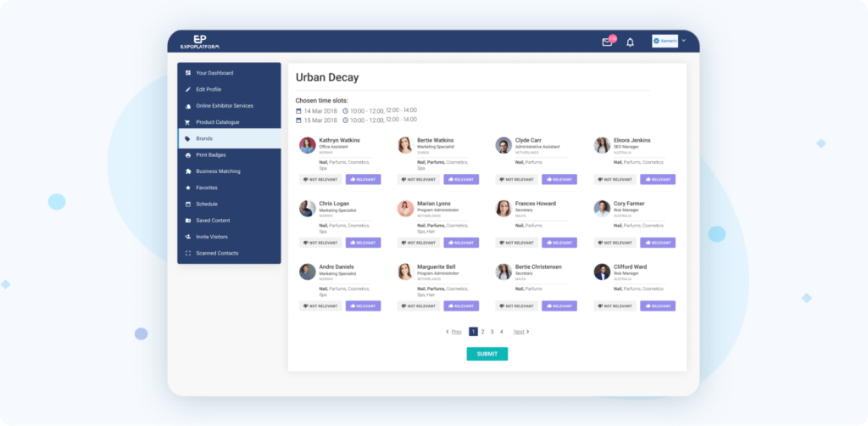Select page 1 in pagination

tap(473, 332)
